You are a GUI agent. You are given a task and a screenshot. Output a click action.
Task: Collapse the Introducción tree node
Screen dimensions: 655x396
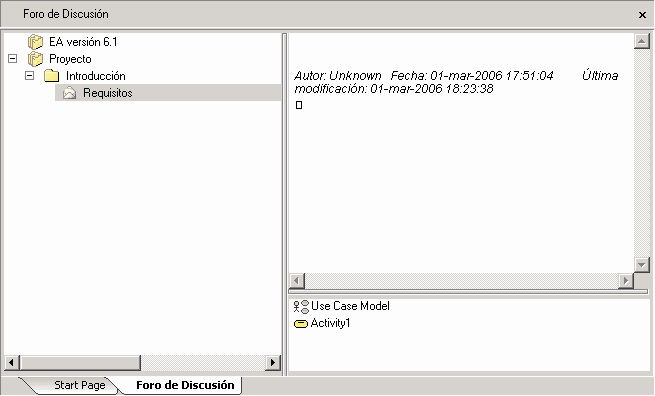[29, 76]
